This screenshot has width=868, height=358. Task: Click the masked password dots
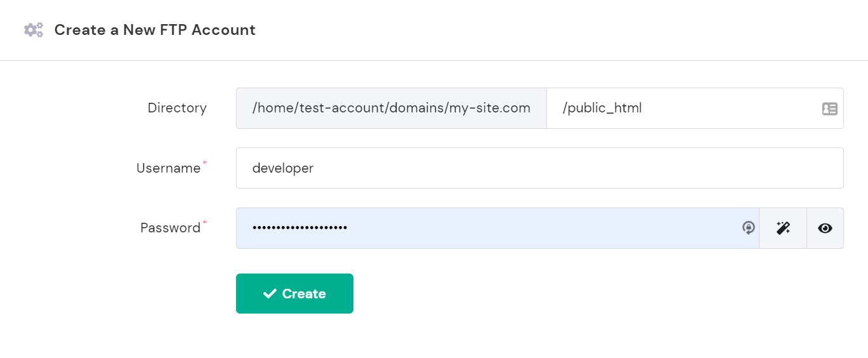coord(299,228)
